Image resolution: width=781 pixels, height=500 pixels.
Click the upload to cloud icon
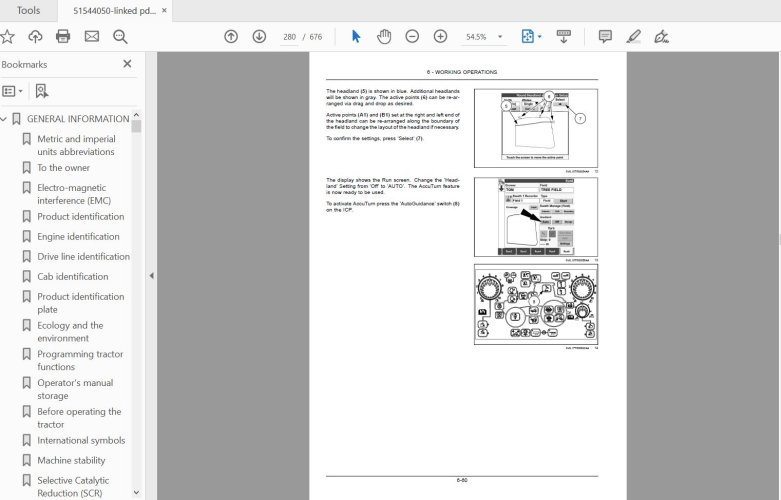click(35, 37)
